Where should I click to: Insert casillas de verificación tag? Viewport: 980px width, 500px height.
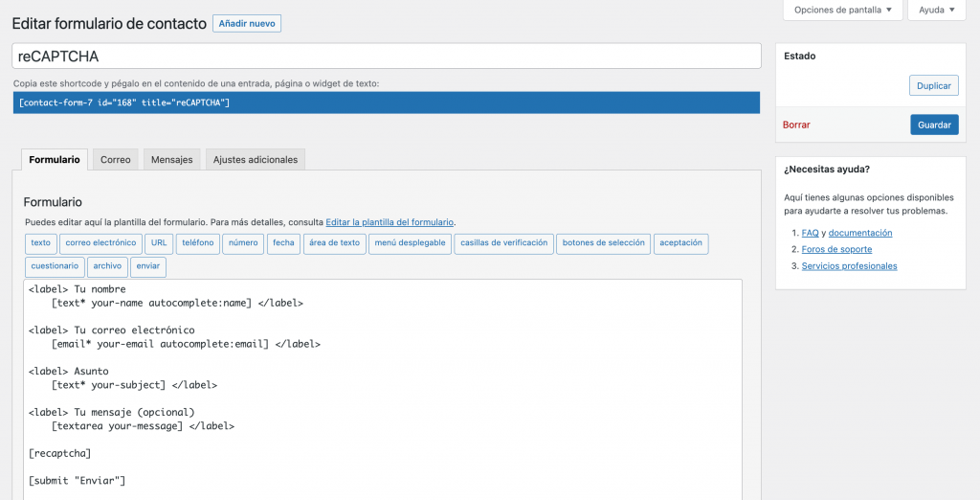[x=503, y=243]
